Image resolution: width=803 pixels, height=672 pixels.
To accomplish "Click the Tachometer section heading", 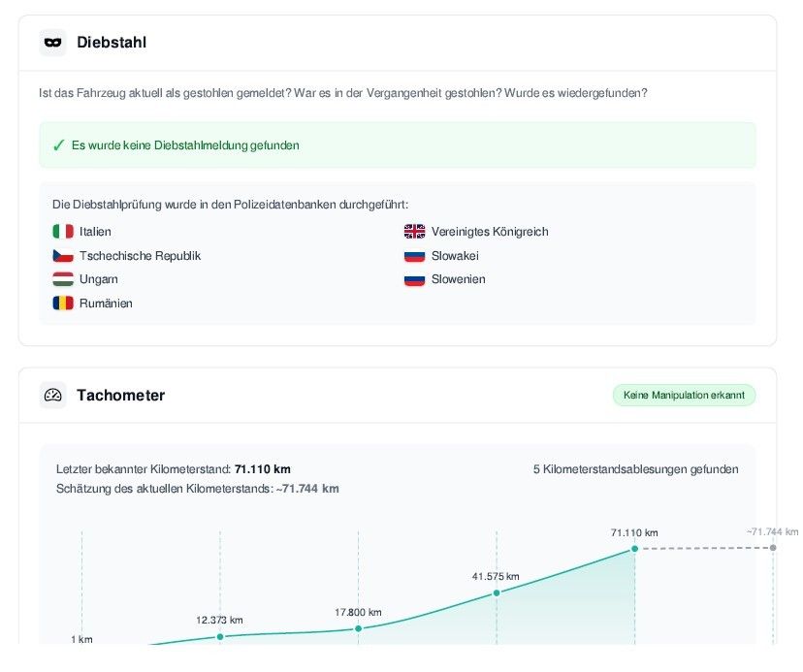I will click(x=121, y=396).
